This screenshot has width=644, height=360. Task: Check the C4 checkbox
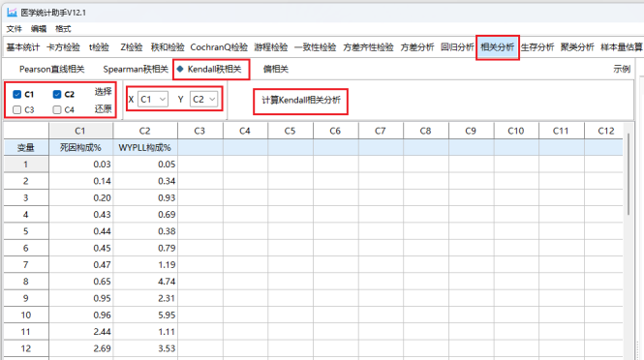coord(57,109)
